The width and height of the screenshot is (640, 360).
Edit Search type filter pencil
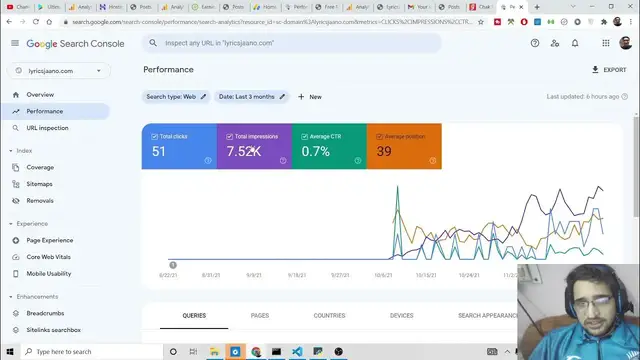pos(203,97)
